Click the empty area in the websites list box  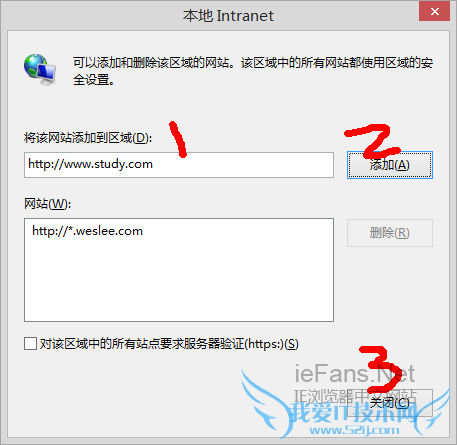(x=179, y=280)
